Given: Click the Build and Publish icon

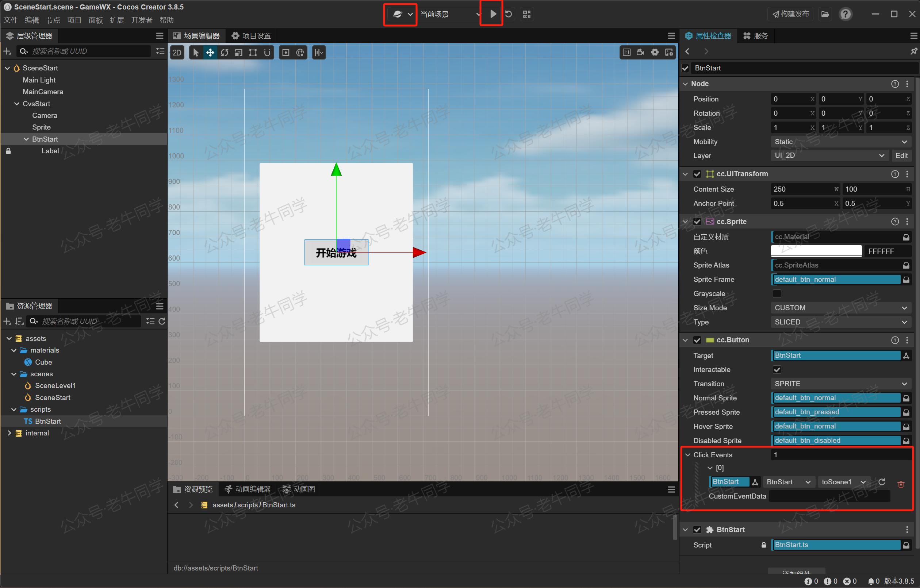Looking at the screenshot, I should (789, 14).
